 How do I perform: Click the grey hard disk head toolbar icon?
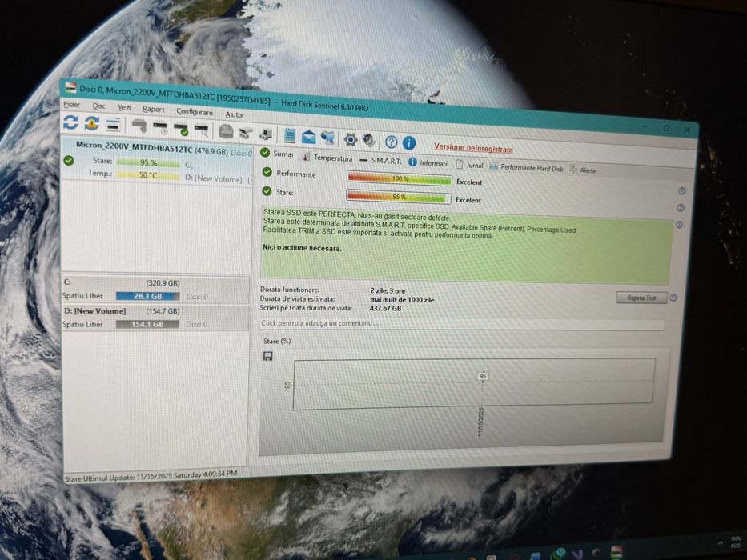coord(139,126)
